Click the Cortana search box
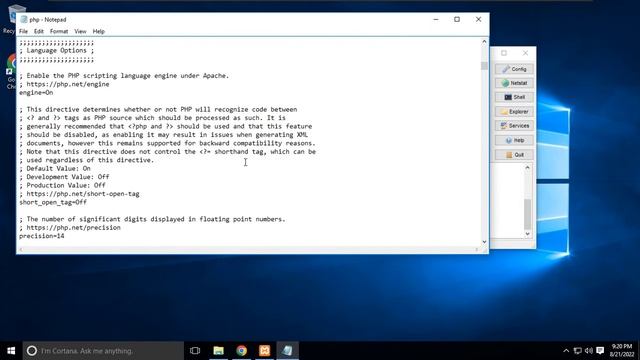The image size is (640, 360). click(103, 351)
